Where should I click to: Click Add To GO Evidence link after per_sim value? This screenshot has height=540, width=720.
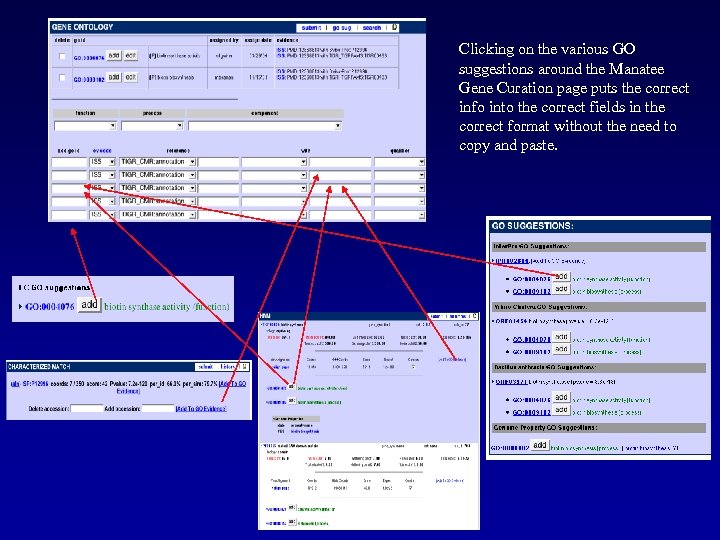(181, 387)
